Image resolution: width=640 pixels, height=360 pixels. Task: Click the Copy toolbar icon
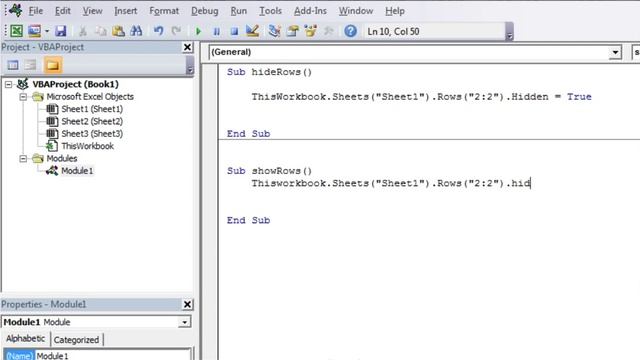tap(100, 31)
